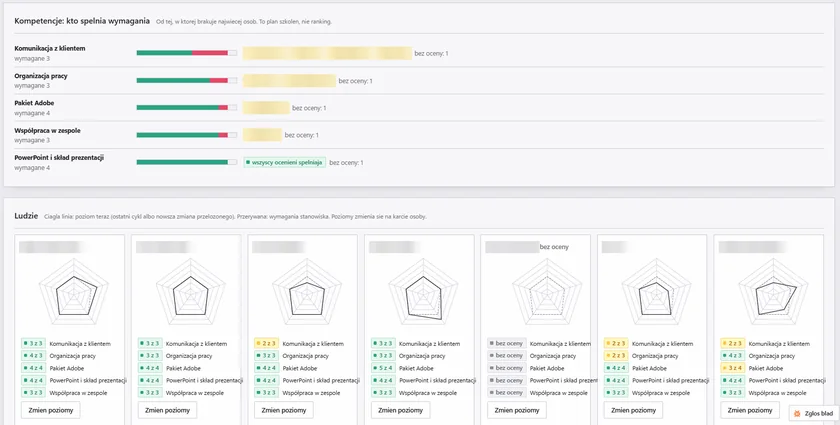Click yellow blurred names bar in Organizacja pracy row
Screen dimensions: 840x425
click(x=289, y=80)
